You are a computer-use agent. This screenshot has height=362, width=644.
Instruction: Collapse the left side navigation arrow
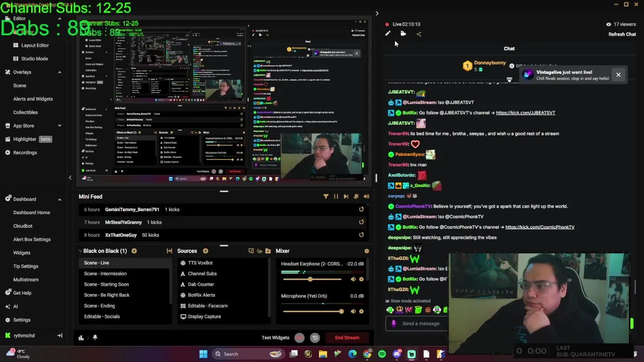click(70, 177)
